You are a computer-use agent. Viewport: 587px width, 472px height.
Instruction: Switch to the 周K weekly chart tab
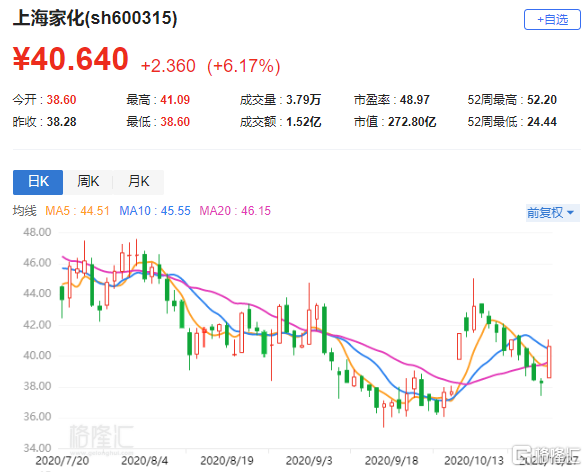point(88,182)
